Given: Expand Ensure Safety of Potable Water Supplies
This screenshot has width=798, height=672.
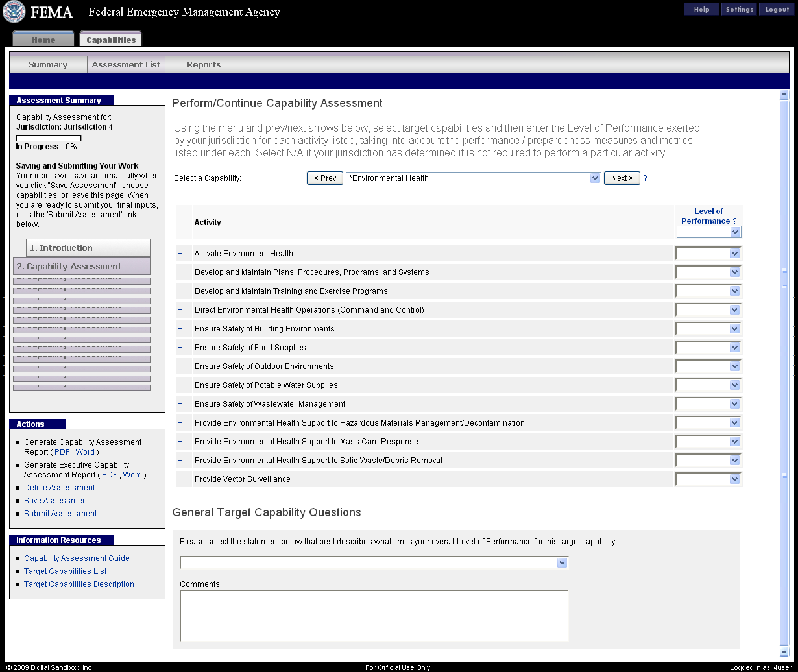Looking at the screenshot, I should tap(180, 385).
